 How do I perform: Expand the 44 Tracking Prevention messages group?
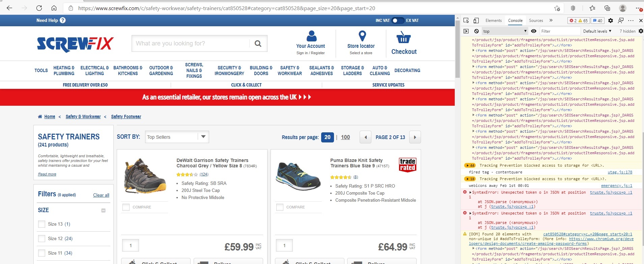click(x=470, y=165)
